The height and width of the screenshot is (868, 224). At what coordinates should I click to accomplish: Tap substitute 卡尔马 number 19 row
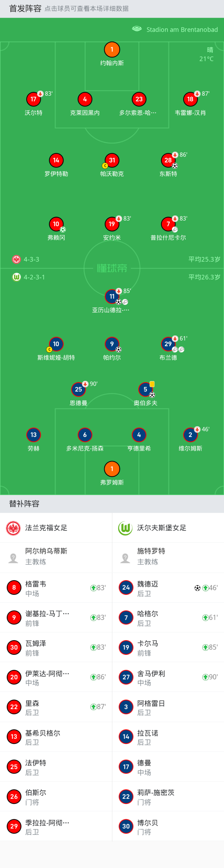tap(168, 647)
